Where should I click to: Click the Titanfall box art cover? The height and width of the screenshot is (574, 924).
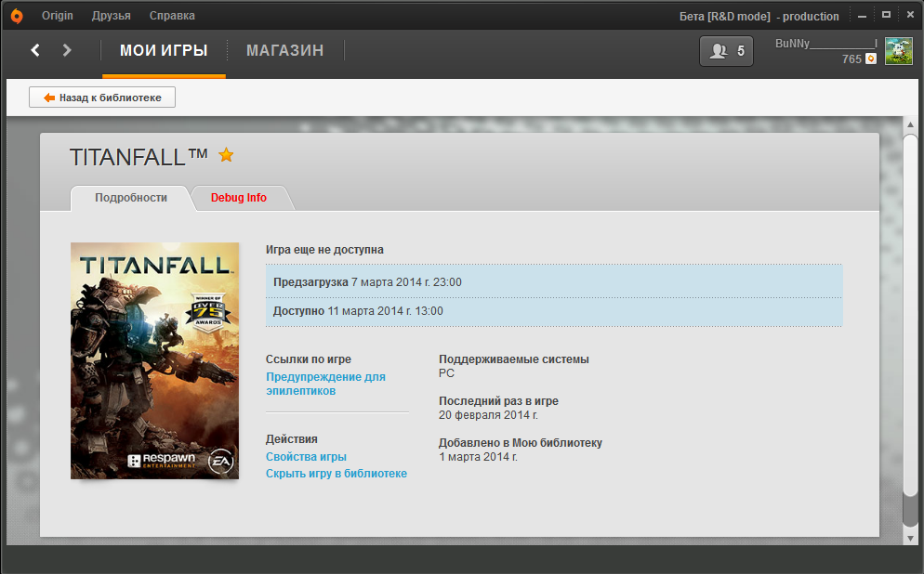pos(155,361)
